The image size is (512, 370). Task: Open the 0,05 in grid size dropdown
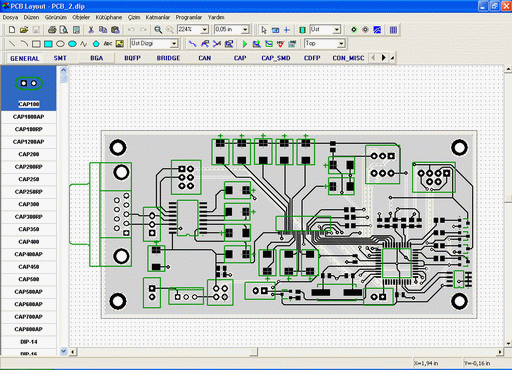(245, 30)
